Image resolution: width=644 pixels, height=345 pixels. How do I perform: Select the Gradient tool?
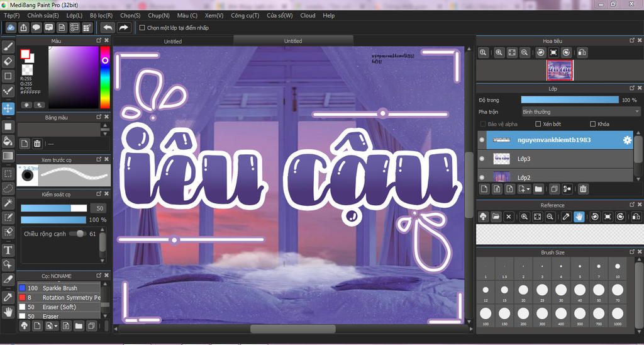click(x=8, y=156)
